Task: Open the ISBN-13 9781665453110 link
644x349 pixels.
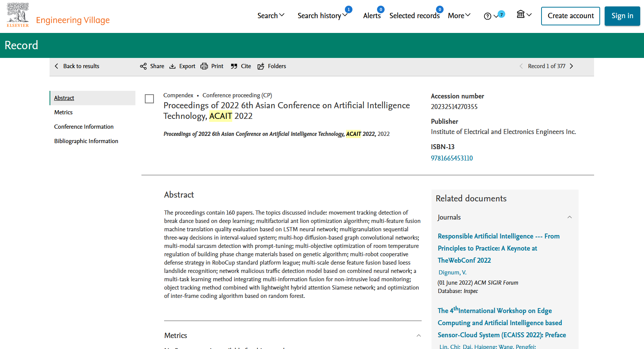Action: tap(452, 158)
